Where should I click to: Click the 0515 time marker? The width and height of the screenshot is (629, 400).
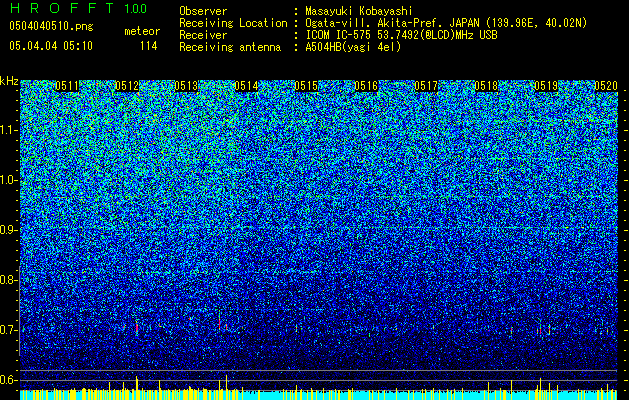tap(306, 86)
